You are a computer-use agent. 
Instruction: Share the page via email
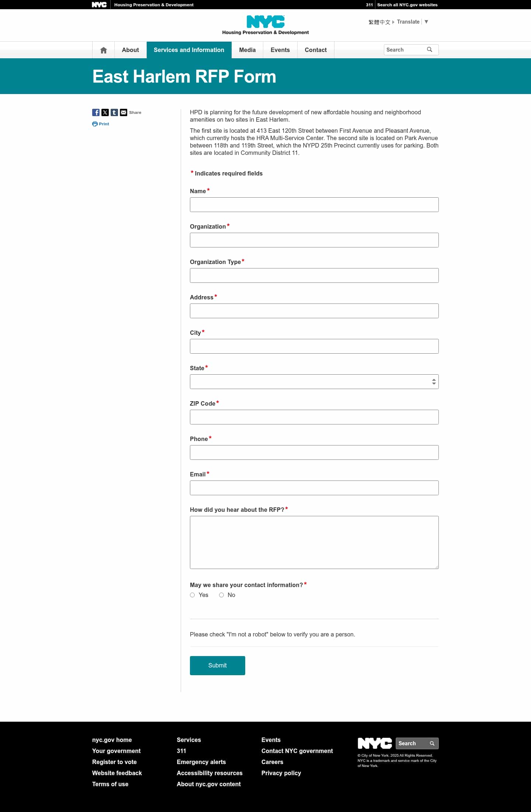[123, 112]
